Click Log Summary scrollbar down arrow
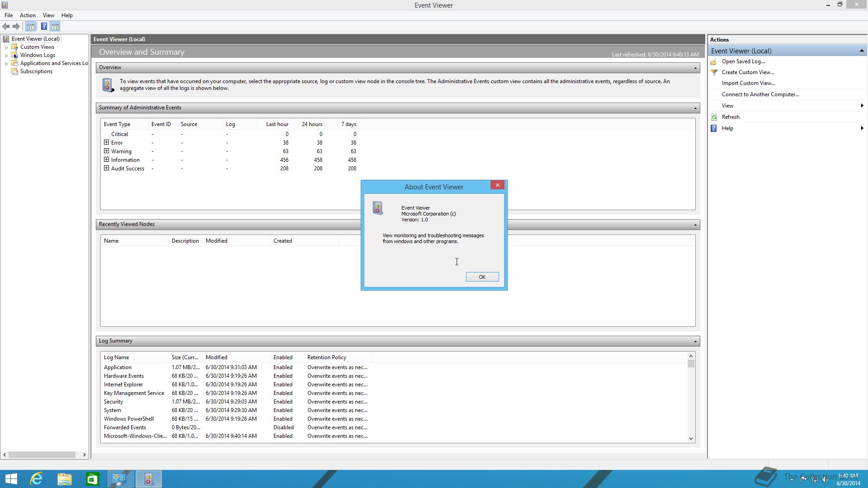Viewport: 868px width, 488px height. pos(691,438)
